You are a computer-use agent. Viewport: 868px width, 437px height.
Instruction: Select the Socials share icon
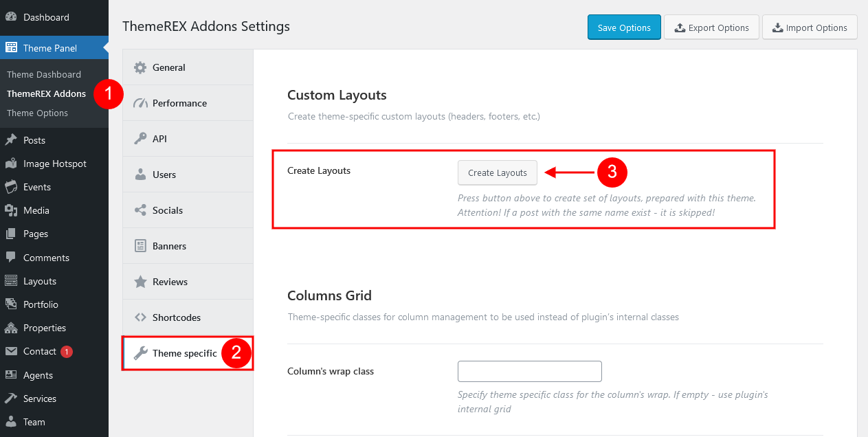140,210
